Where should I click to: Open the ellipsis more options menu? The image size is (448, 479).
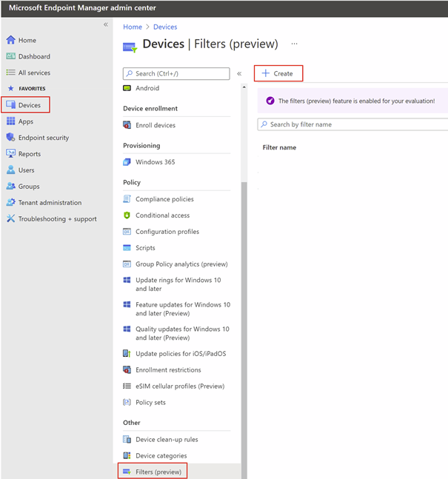point(294,44)
